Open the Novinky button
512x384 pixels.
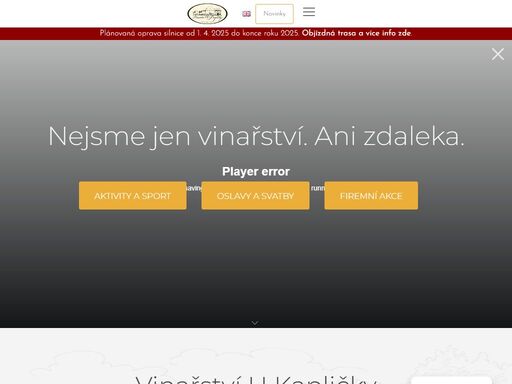tap(274, 14)
